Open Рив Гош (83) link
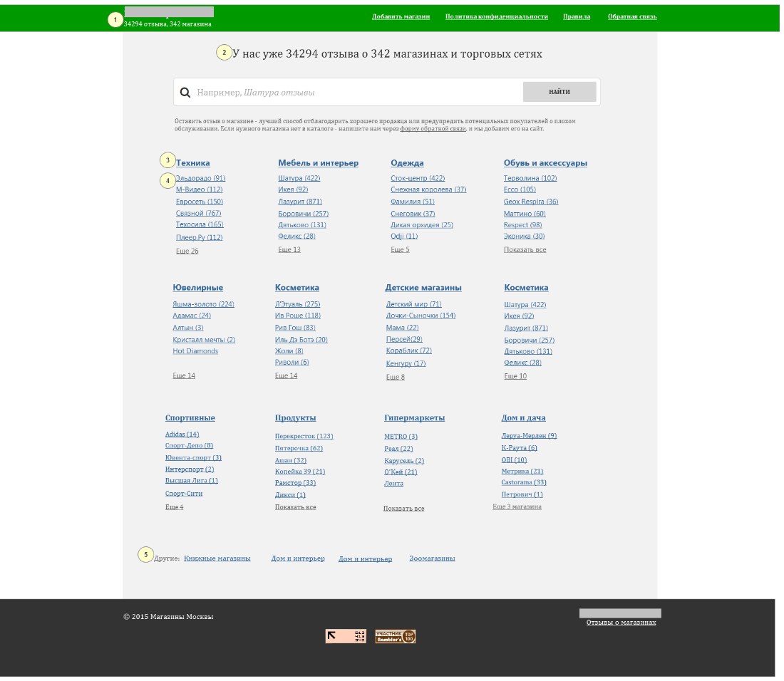 coord(295,327)
